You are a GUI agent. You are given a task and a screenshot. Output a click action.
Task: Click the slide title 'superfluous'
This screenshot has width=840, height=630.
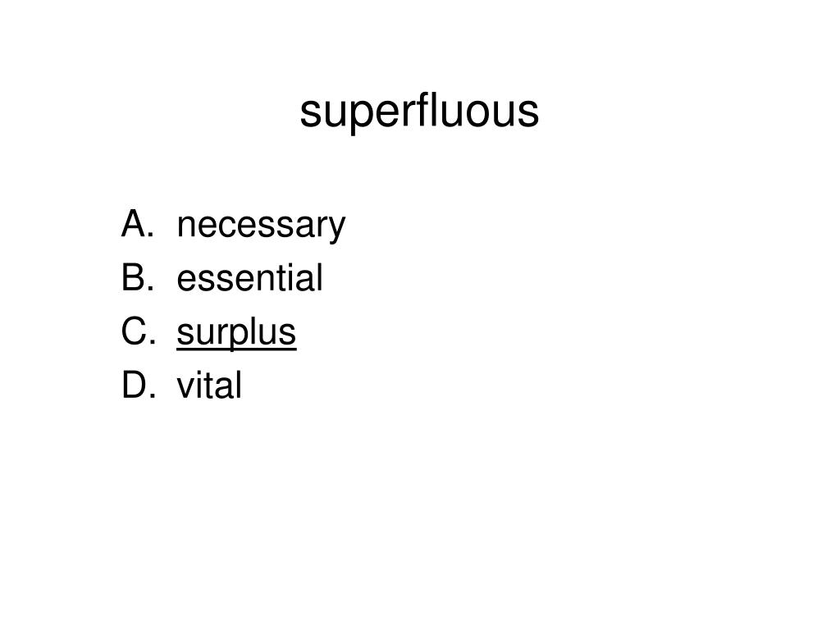tap(419, 112)
